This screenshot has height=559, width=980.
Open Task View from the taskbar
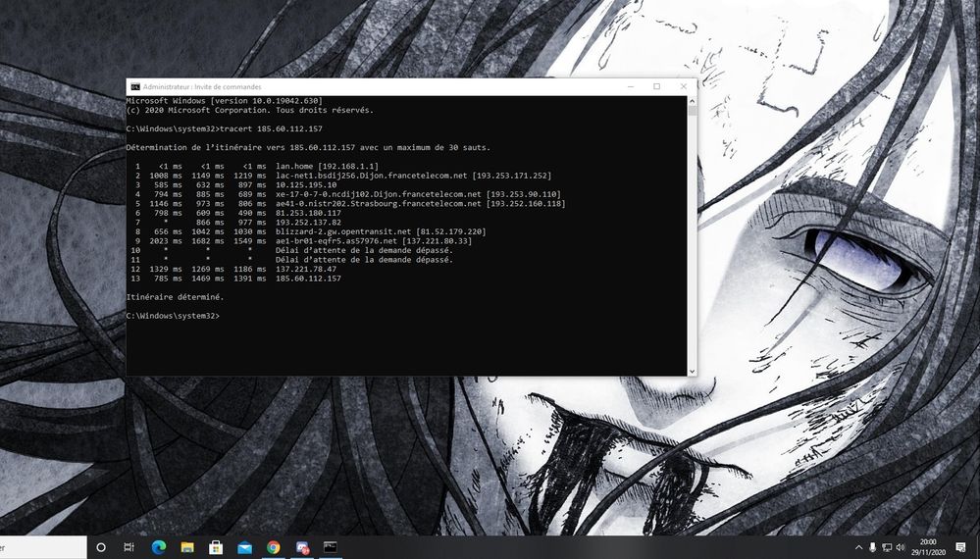[129, 547]
